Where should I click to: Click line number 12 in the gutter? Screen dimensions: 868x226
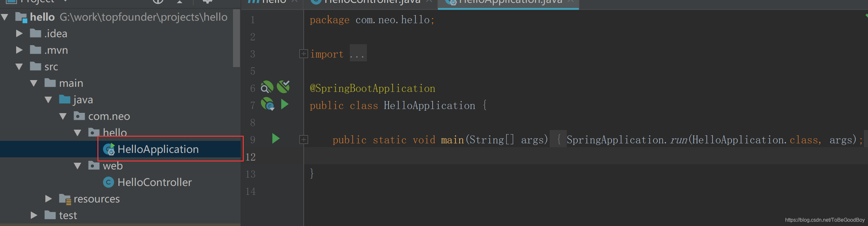[x=250, y=157]
